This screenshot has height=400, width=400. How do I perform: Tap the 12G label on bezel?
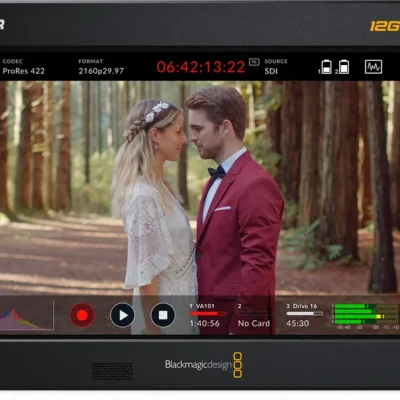(385, 26)
